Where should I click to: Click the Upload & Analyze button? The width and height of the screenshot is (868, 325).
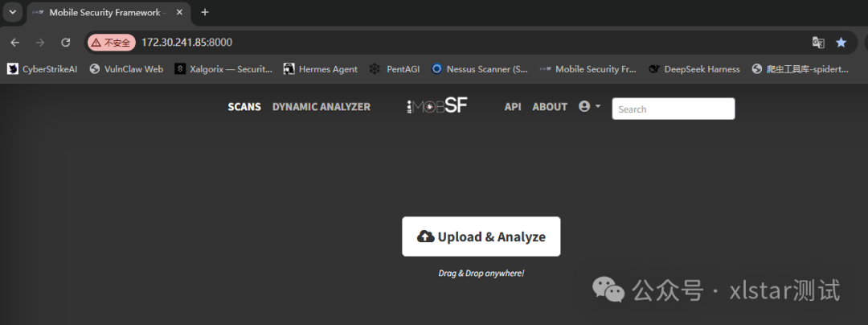pos(481,237)
